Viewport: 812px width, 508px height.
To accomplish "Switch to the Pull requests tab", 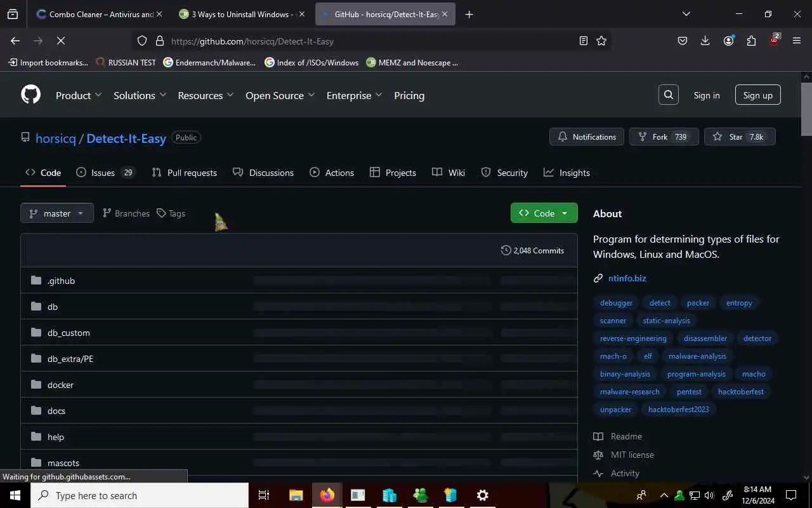I will (x=184, y=173).
